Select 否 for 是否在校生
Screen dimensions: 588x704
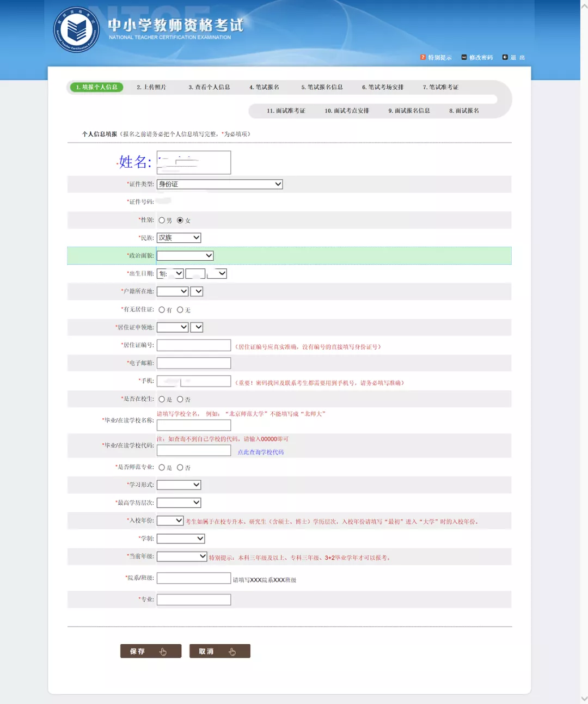click(180, 399)
